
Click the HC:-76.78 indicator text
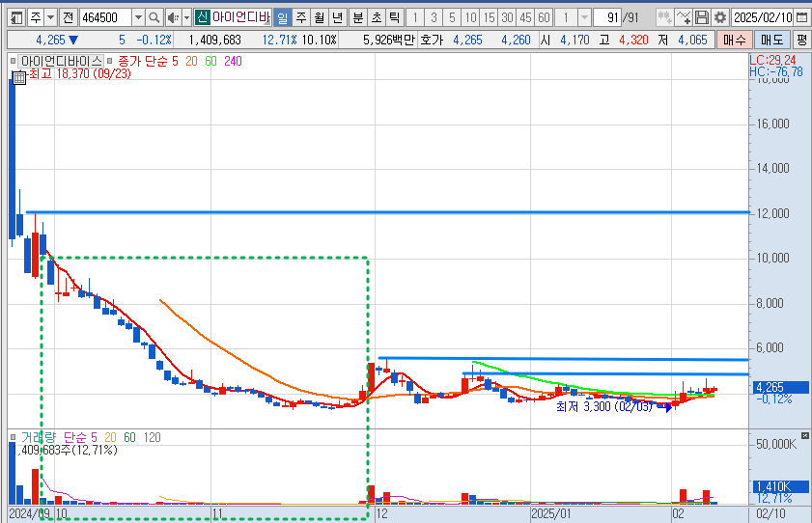point(775,72)
